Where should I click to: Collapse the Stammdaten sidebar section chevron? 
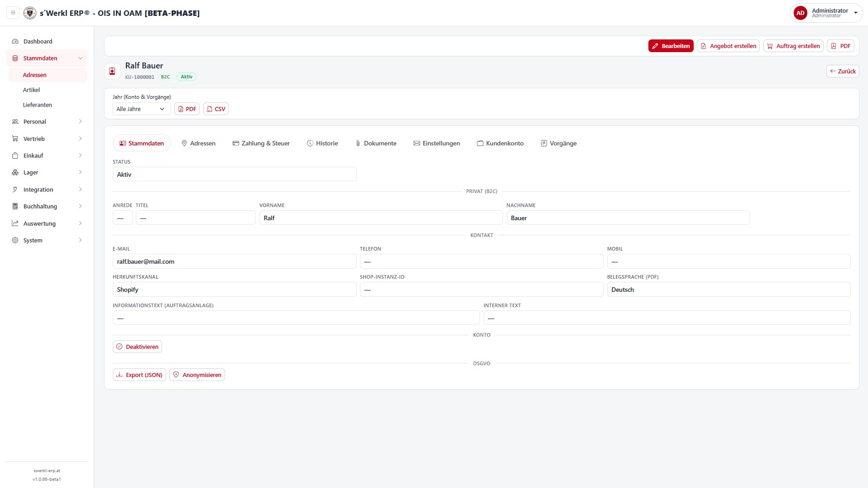click(80, 58)
